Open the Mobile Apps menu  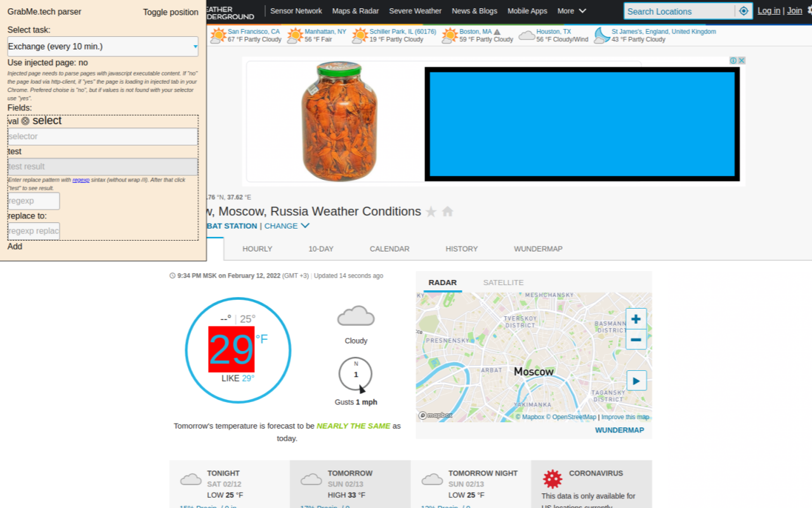[527, 11]
